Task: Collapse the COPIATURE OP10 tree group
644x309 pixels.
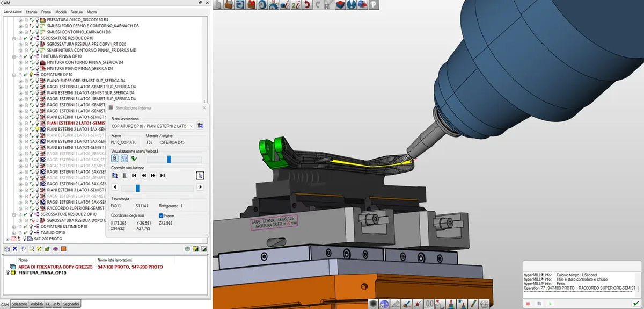Action: tap(14, 74)
